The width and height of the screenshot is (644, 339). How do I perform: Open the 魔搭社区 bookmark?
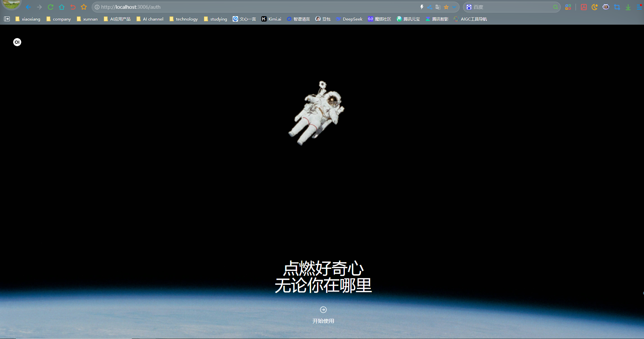tap(380, 19)
